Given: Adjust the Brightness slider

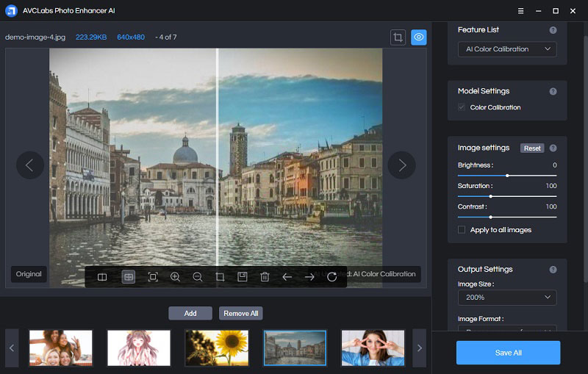Looking at the screenshot, I should point(507,176).
